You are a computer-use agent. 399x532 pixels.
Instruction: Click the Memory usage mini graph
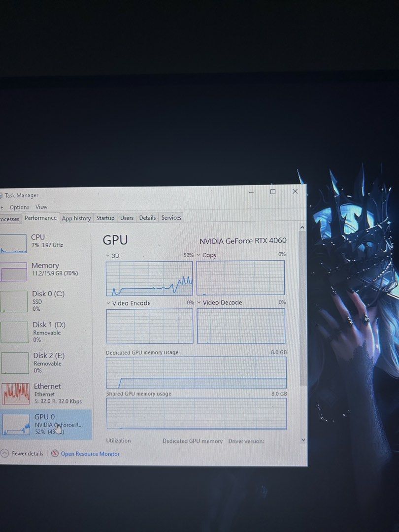tap(14, 272)
